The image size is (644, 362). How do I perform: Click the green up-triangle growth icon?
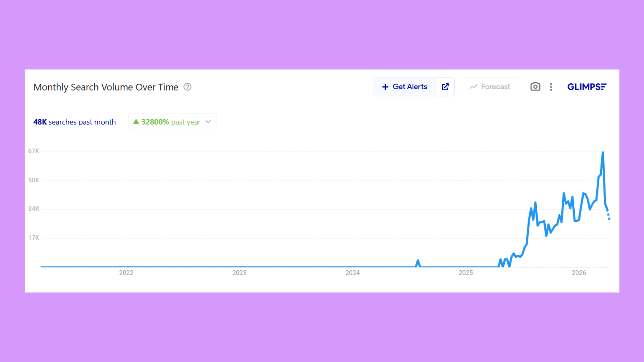click(x=136, y=122)
